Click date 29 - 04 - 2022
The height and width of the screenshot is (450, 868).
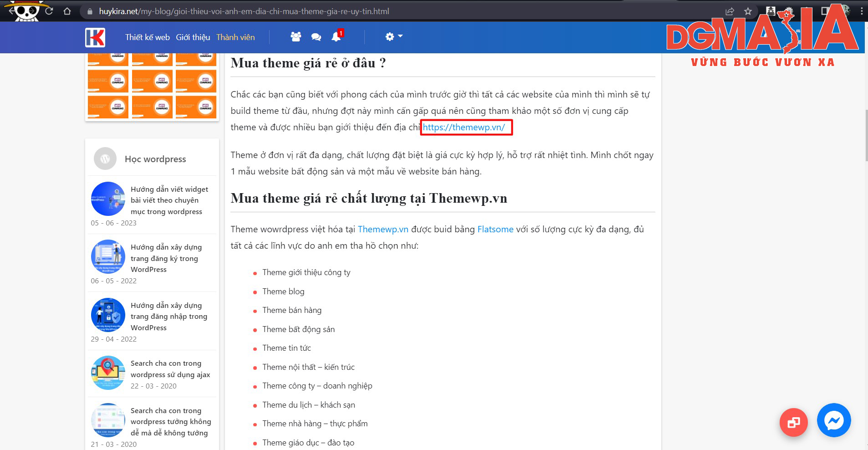(x=113, y=339)
